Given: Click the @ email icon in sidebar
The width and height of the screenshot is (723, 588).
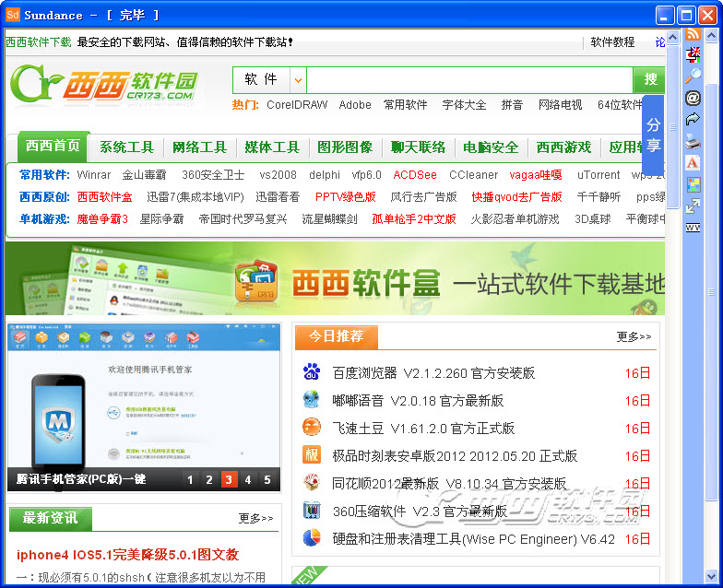Looking at the screenshot, I should coord(693,98).
